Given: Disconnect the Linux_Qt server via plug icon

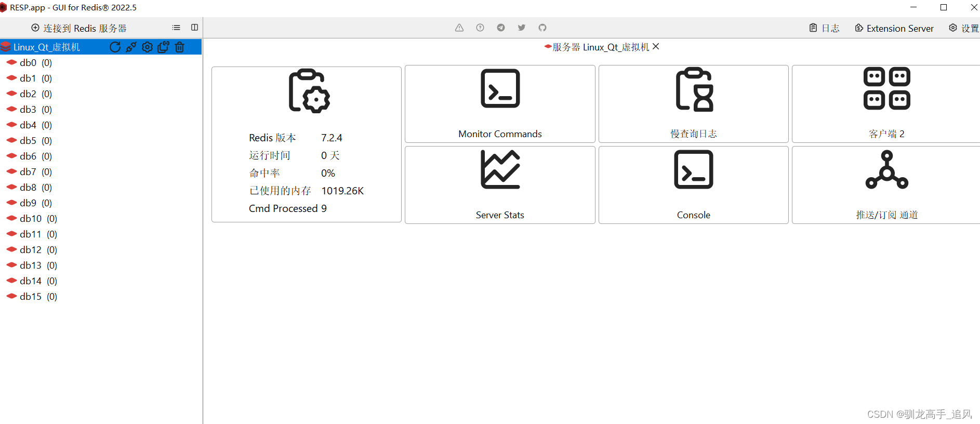Looking at the screenshot, I should point(131,47).
